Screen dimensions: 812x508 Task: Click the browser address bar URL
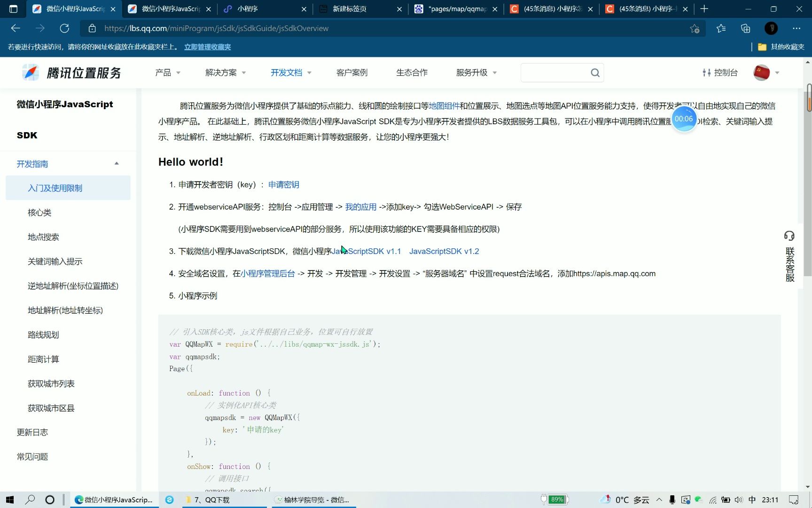tap(216, 28)
